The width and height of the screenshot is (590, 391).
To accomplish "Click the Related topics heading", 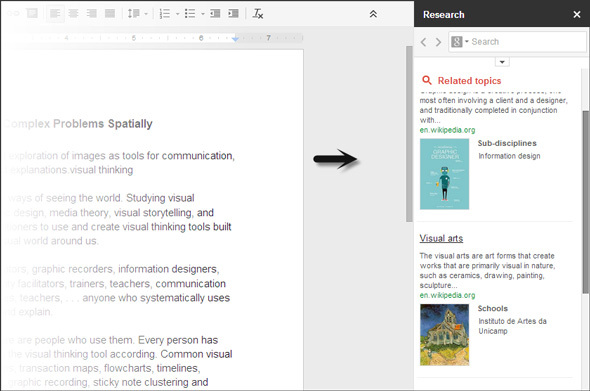I will pyautogui.click(x=469, y=81).
